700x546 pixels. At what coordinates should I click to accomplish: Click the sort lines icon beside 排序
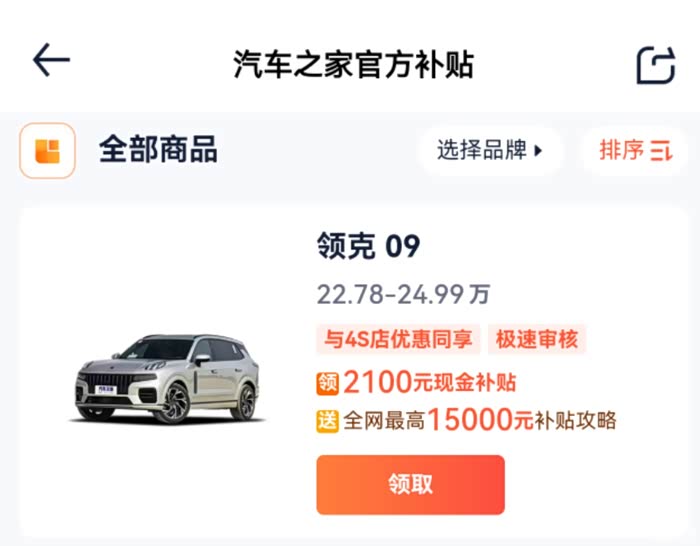coord(662,152)
